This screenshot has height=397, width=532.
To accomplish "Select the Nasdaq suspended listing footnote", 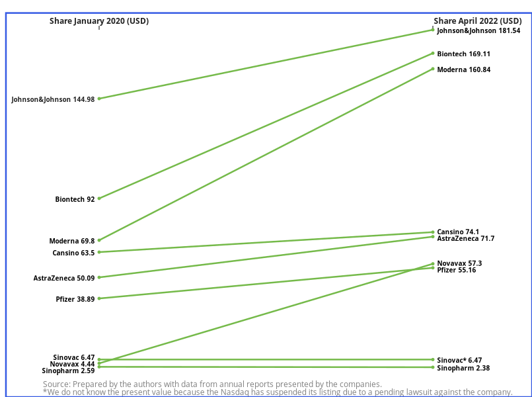I will click(x=278, y=392).
